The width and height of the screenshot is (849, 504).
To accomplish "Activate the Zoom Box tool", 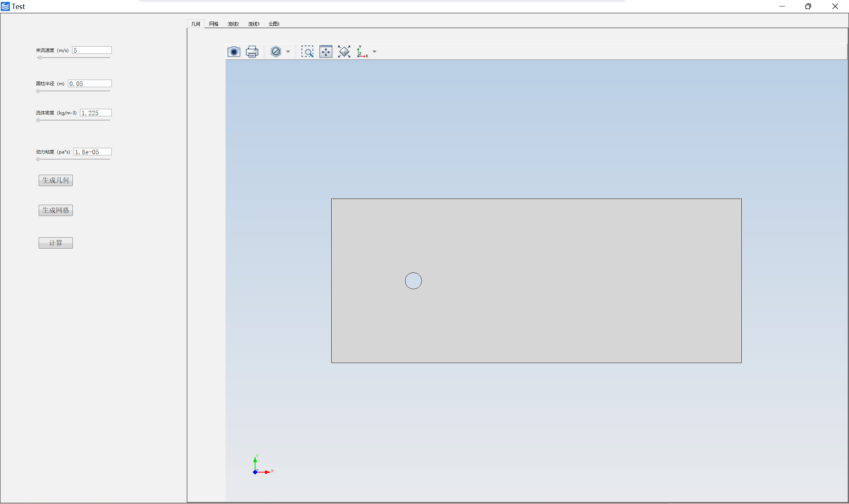I will 307,52.
